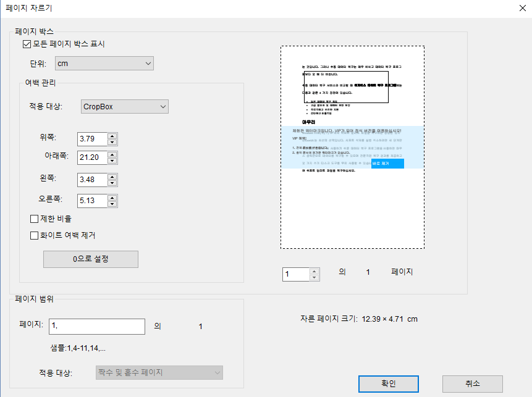Decrease the 아래쪽 margin with down arrow

[112, 161]
